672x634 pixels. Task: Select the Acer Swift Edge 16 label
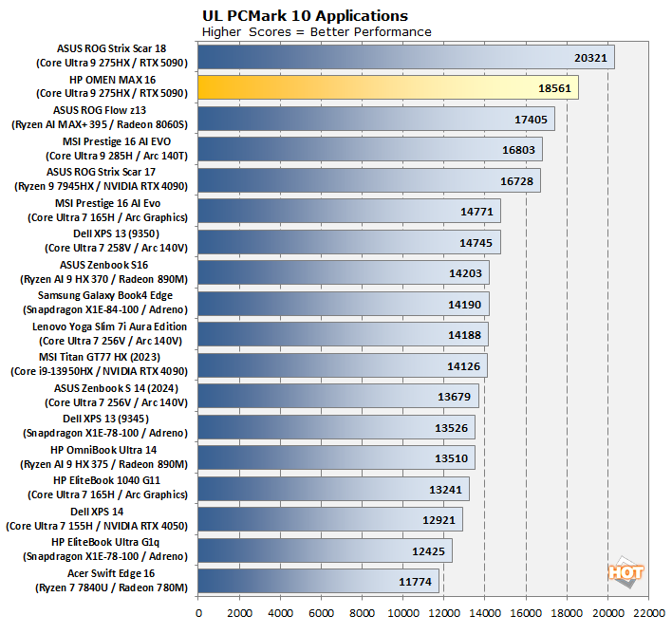[x=111, y=581]
